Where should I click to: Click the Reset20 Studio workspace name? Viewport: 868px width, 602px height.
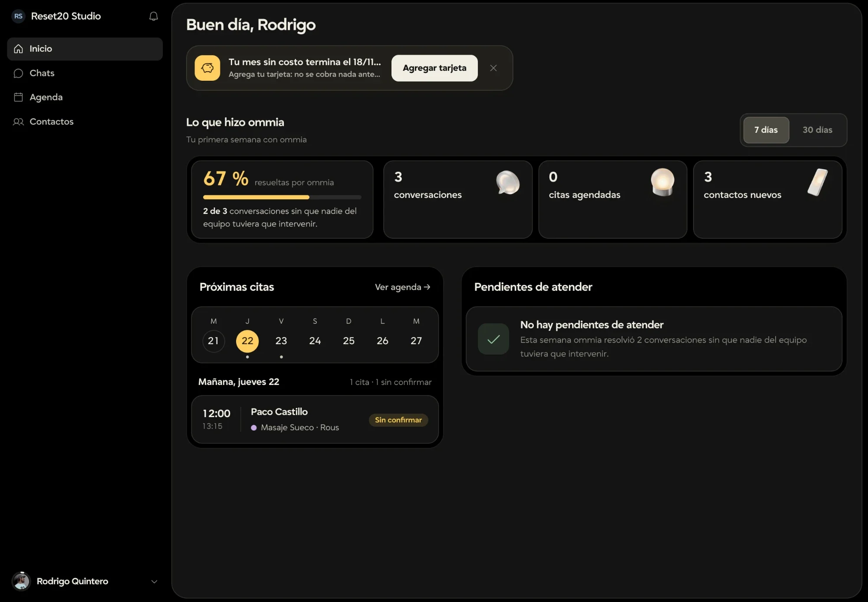[66, 16]
